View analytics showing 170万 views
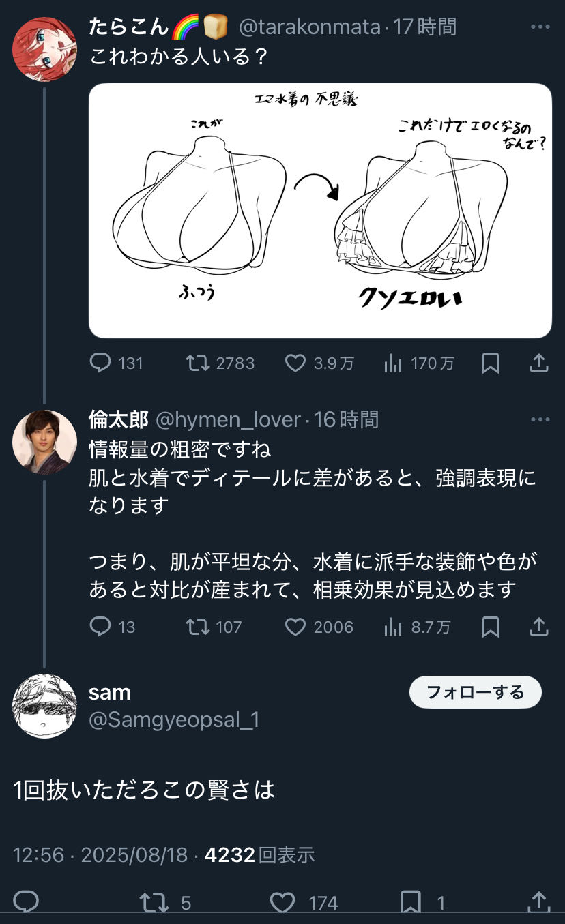The image size is (565, 924). tap(393, 363)
